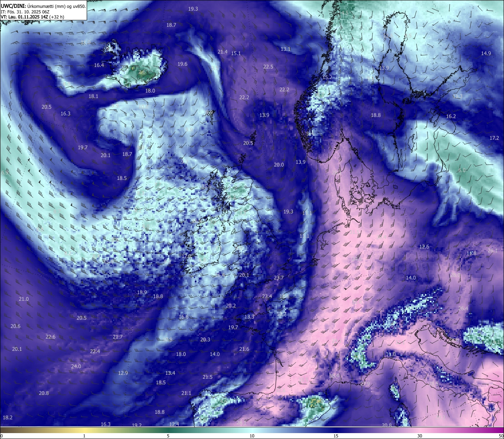Click the 13.1 value near Norway coast
The width and height of the screenshot is (504, 439).
pyautogui.click(x=285, y=49)
